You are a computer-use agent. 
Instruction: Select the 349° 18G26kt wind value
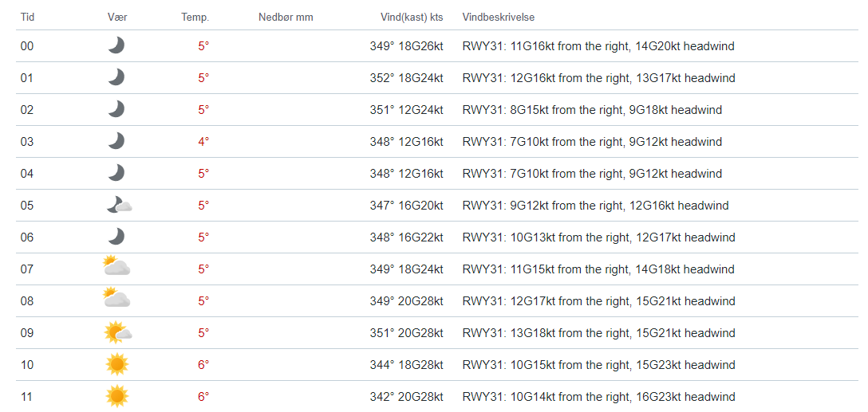coord(406,46)
